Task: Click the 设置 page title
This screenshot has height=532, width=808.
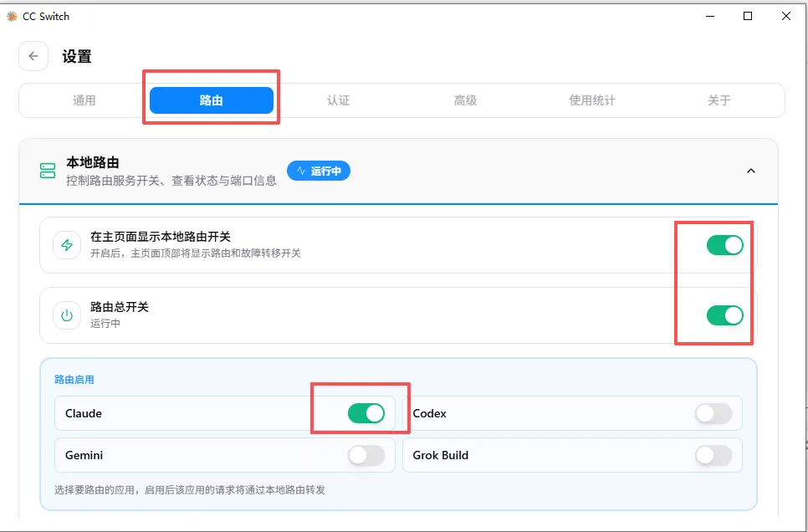Action: point(77,56)
